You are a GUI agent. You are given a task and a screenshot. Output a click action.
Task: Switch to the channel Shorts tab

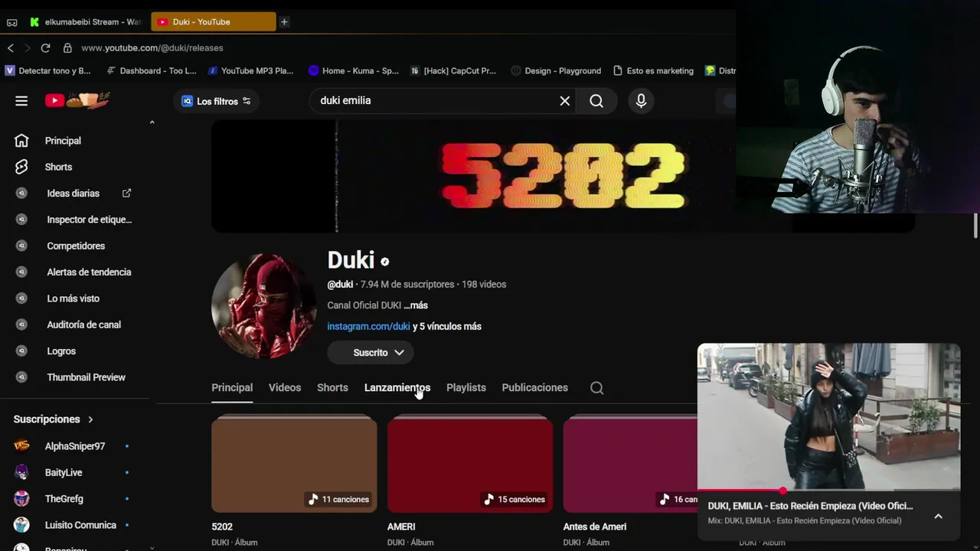[x=332, y=388]
